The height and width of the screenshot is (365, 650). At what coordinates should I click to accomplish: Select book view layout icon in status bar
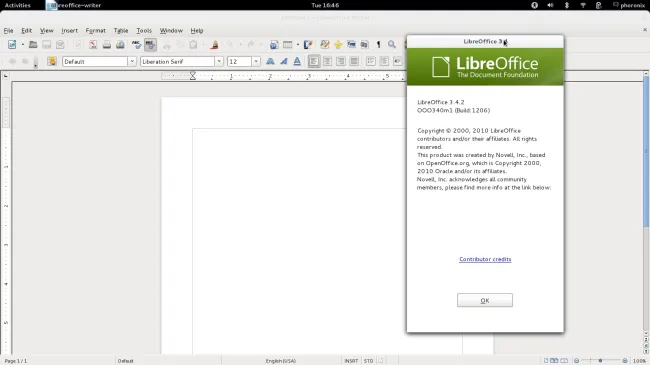coord(564,360)
